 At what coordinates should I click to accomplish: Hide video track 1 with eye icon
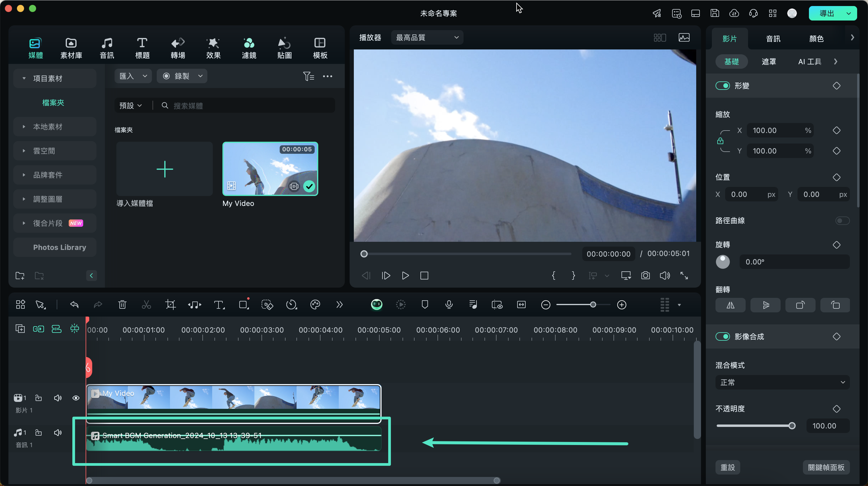[x=76, y=398]
